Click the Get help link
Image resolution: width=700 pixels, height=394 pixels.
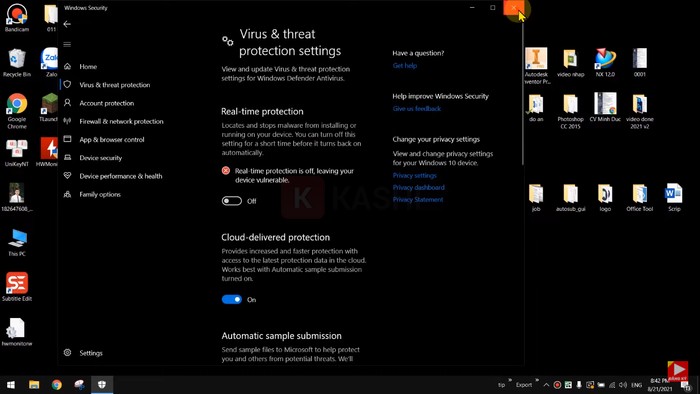tap(404, 66)
